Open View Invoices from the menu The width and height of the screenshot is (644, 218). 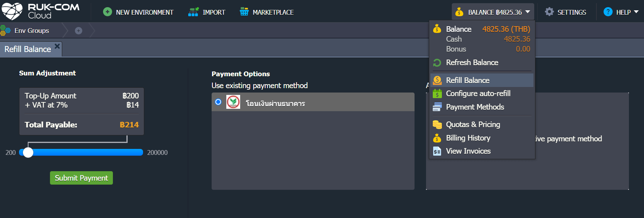pyautogui.click(x=468, y=151)
